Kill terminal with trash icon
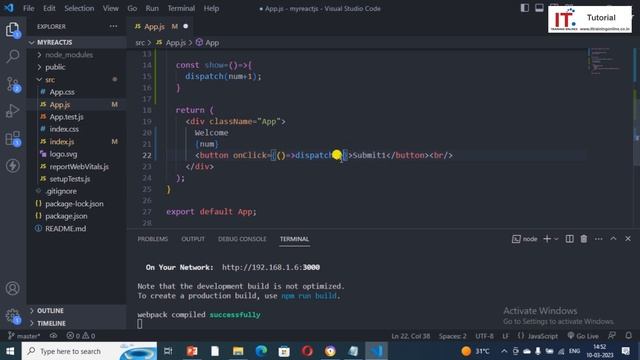Viewport: 640px width, 360px height. pos(584,239)
